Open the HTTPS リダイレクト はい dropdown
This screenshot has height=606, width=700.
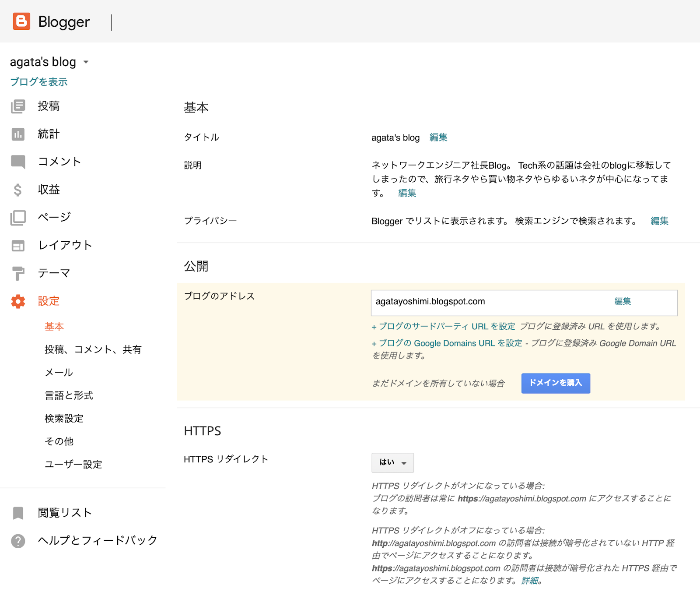click(392, 463)
